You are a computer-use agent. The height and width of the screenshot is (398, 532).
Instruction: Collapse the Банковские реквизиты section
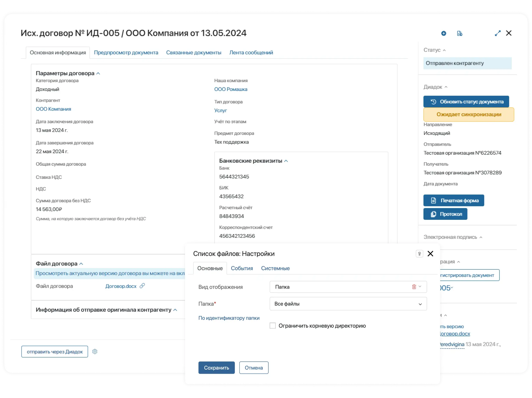coord(286,161)
